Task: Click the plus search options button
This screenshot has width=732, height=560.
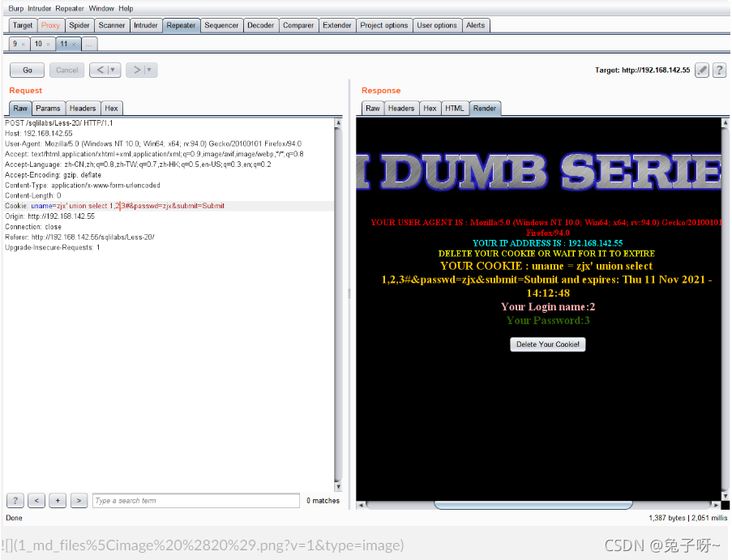Action: coord(58,500)
